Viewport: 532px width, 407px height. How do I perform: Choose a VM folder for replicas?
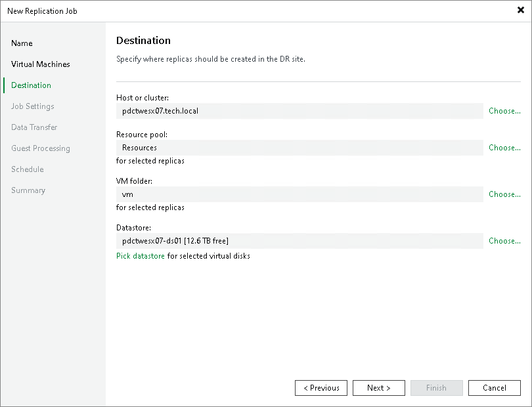(504, 194)
